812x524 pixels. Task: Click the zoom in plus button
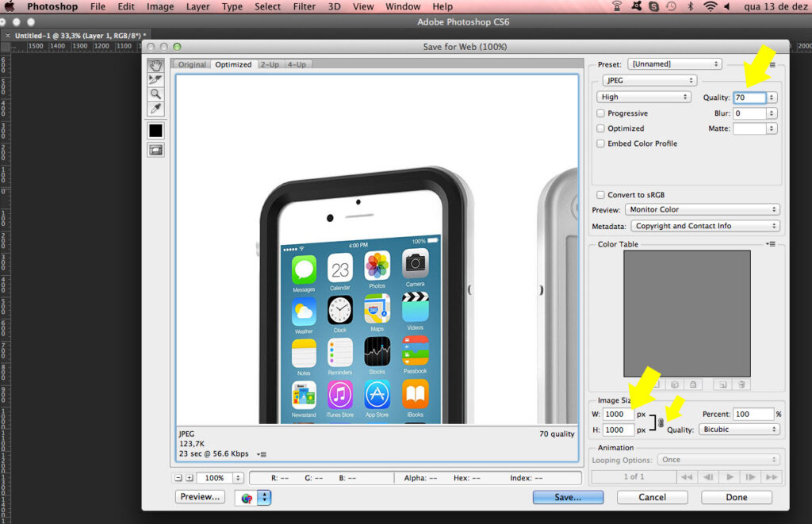[x=190, y=478]
